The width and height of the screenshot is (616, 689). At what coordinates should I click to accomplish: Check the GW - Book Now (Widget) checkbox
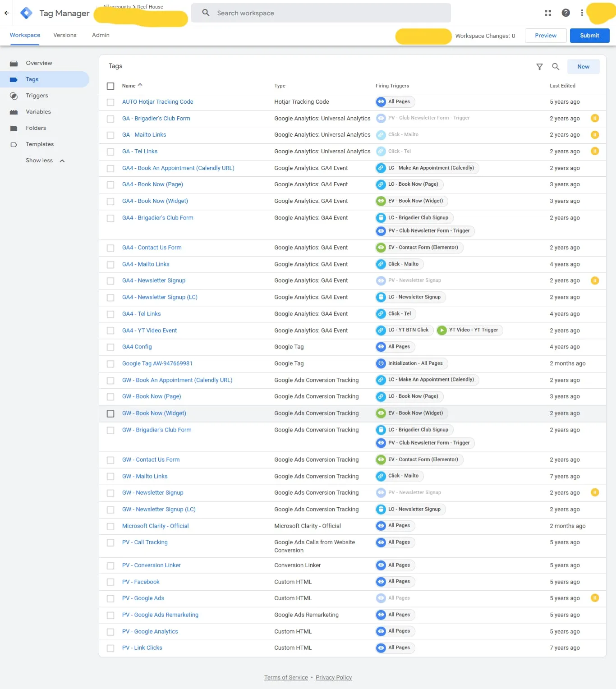[x=110, y=413]
